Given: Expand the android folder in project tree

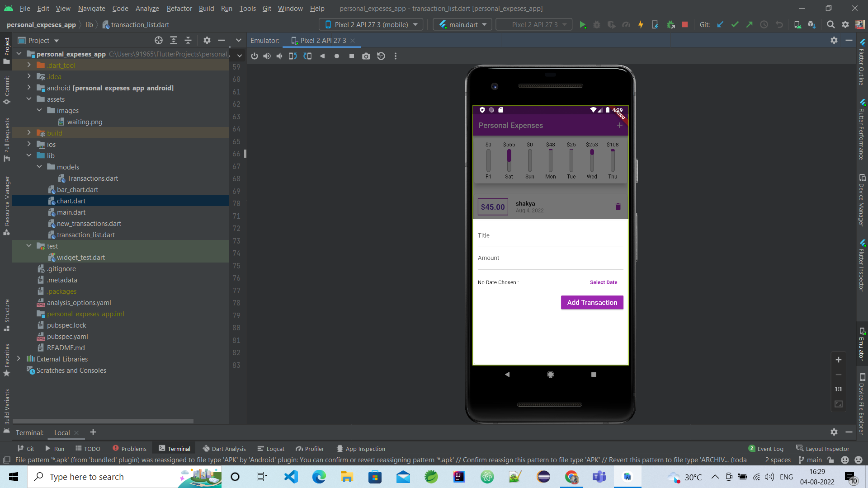Looking at the screenshot, I should 29,88.
